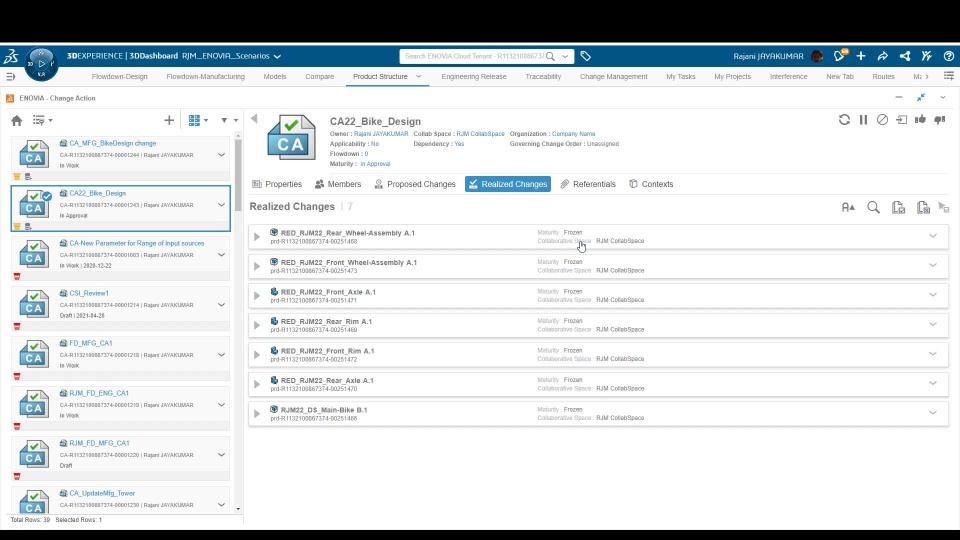Open the filter funnel dropdown
Viewport: 960px width, 540px height.
[x=228, y=121]
